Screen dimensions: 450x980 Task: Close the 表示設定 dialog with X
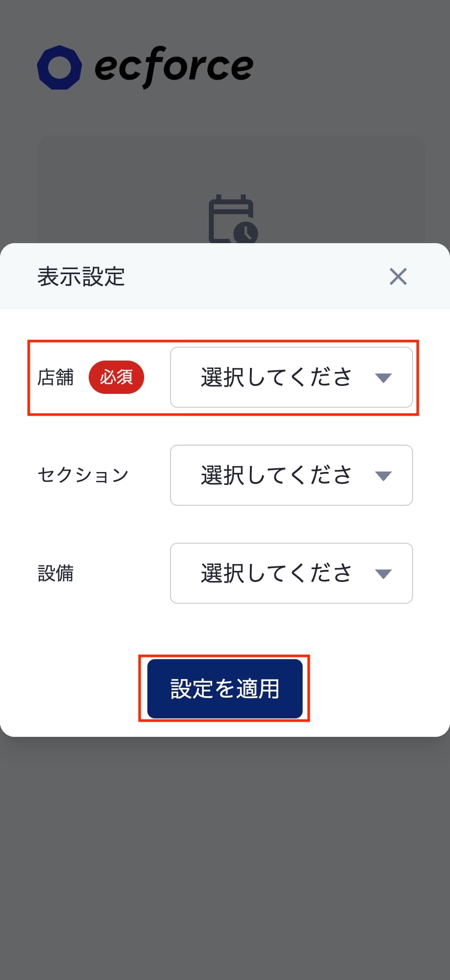(x=398, y=276)
